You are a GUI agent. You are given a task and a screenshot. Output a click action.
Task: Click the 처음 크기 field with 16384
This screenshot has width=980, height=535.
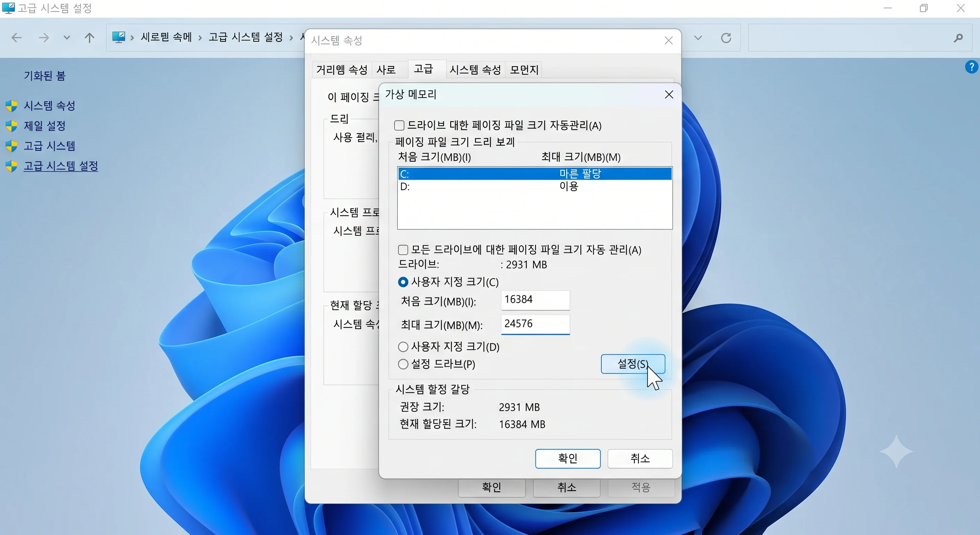[x=535, y=300]
